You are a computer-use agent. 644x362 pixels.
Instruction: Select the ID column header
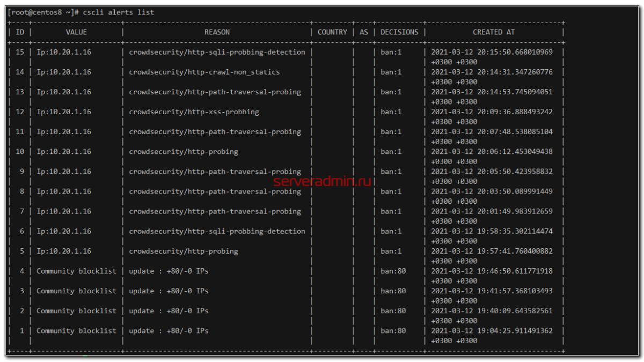[20, 32]
